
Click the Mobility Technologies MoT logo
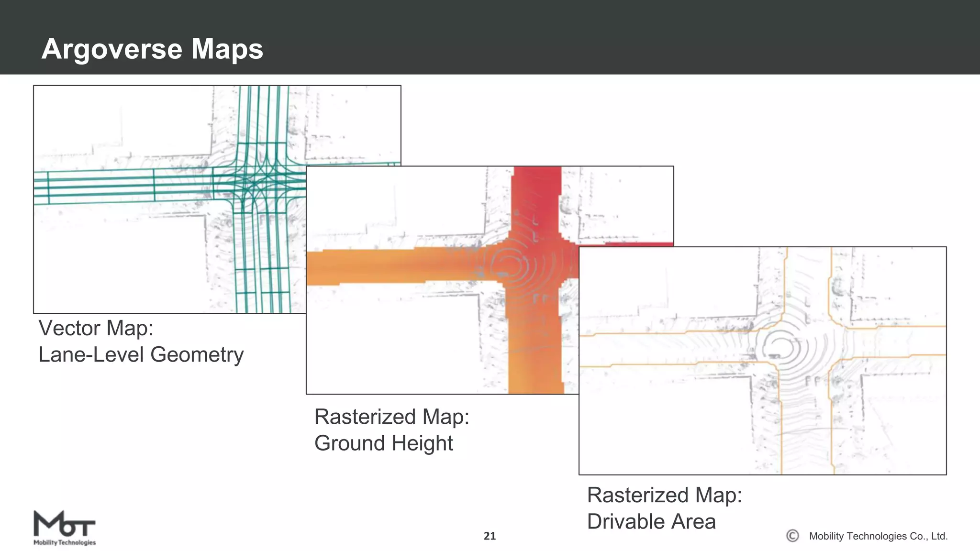point(65,528)
